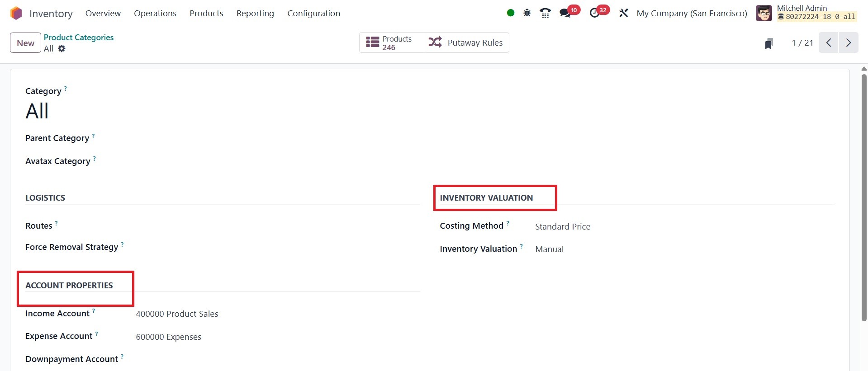This screenshot has width=868, height=371.
Task: Go to the next record arrow
Action: coord(849,43)
